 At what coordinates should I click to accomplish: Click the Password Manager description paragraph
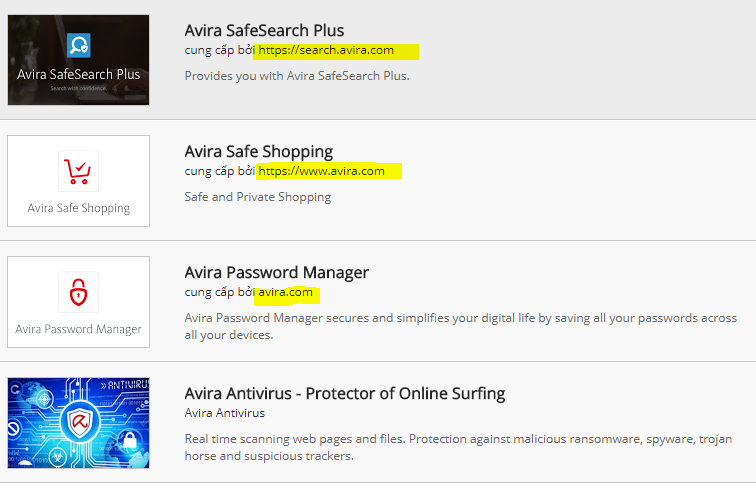pos(460,326)
